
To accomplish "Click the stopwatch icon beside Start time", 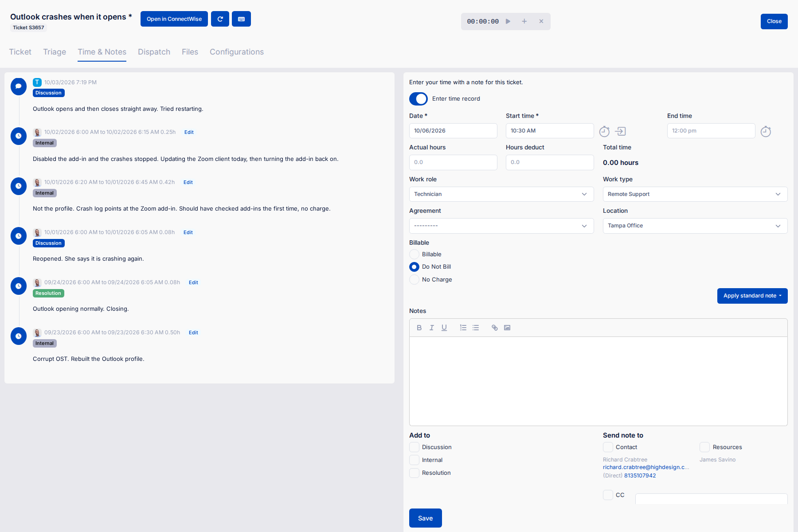I will click(x=604, y=131).
